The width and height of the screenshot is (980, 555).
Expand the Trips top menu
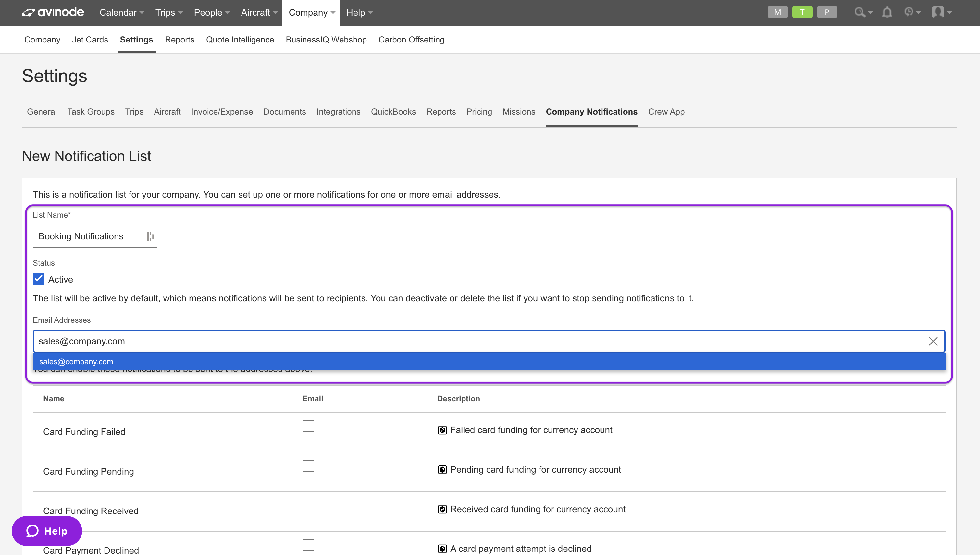(169, 12)
